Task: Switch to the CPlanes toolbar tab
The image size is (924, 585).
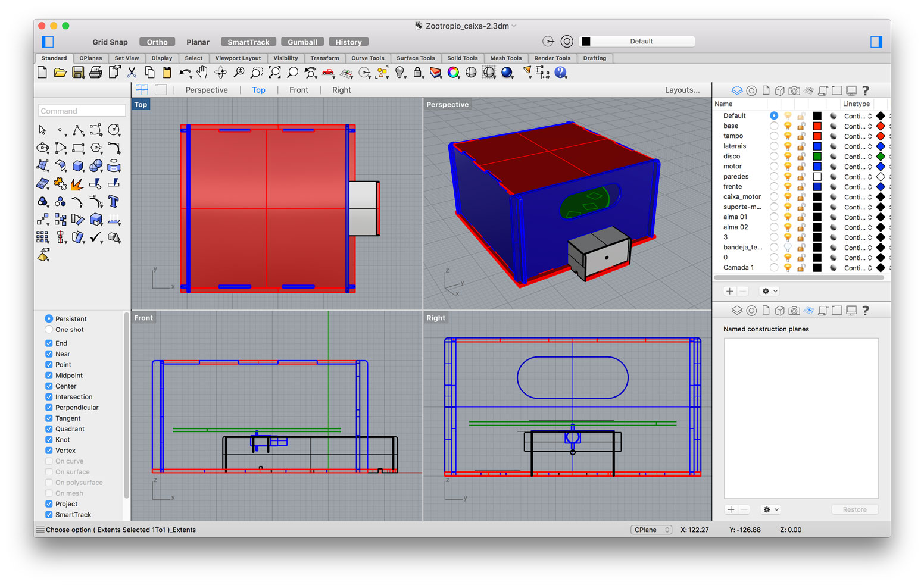Action: click(90, 58)
